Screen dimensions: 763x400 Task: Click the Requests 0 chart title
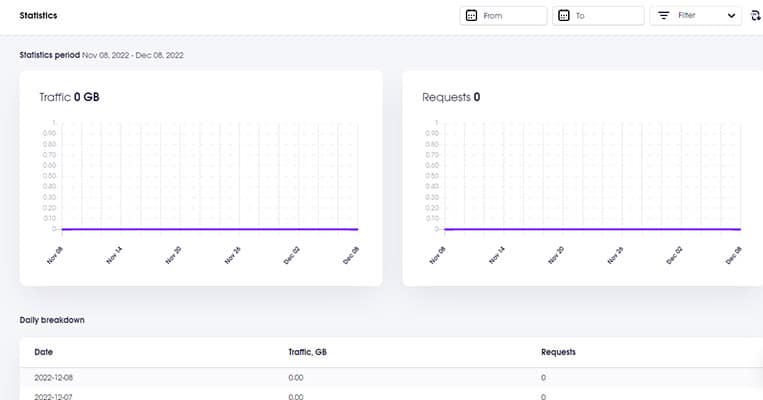point(451,97)
